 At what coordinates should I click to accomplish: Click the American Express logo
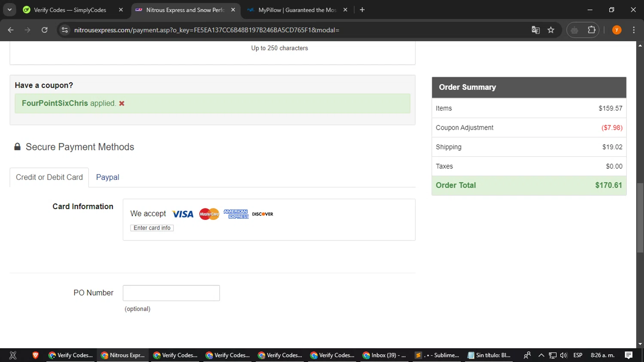(236, 214)
